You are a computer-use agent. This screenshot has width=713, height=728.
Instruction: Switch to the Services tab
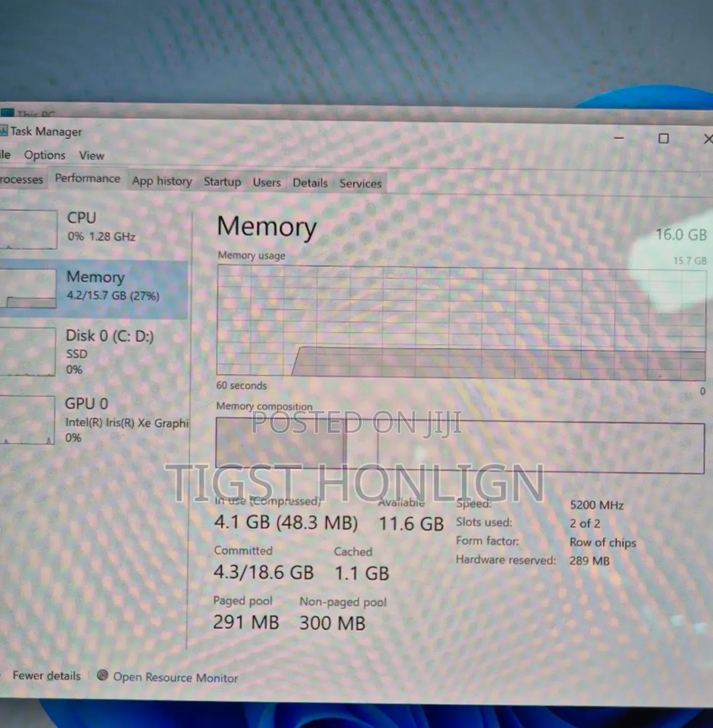361,184
